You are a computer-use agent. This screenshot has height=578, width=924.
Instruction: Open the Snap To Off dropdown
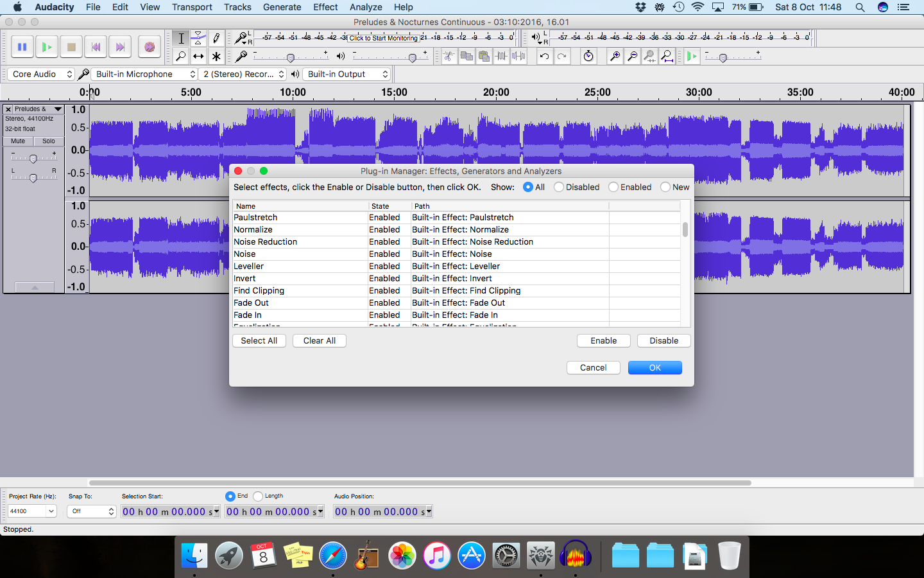pos(91,511)
